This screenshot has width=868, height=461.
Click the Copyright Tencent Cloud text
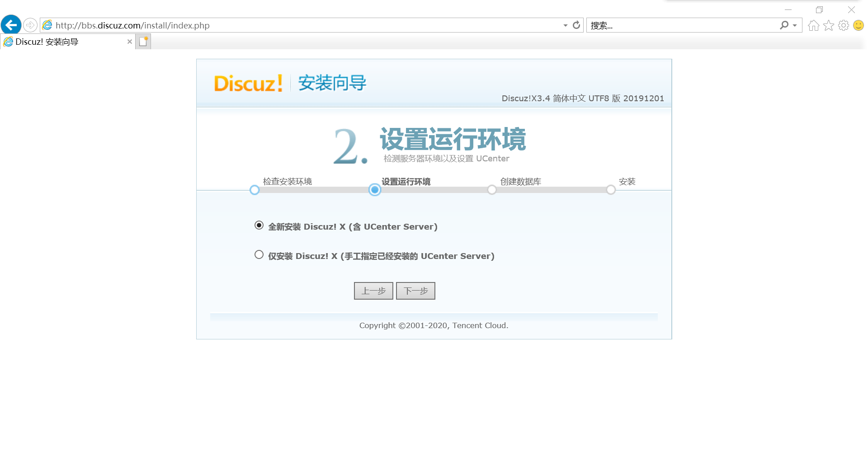coord(434,325)
